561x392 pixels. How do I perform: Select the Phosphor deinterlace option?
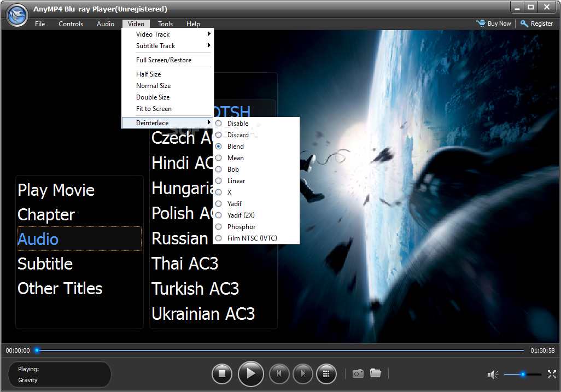click(x=256, y=227)
